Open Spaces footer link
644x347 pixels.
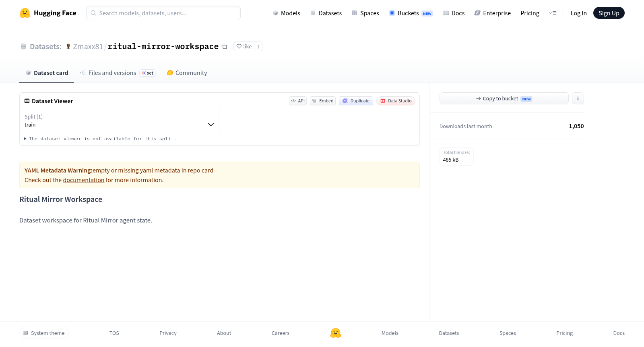pos(508,333)
